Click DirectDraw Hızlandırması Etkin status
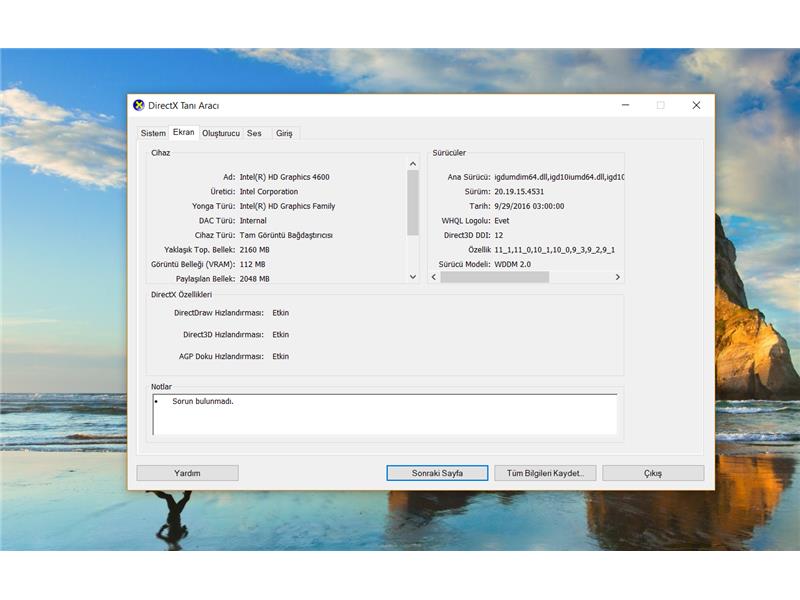Screen dimensions: 800x600 tap(281, 313)
